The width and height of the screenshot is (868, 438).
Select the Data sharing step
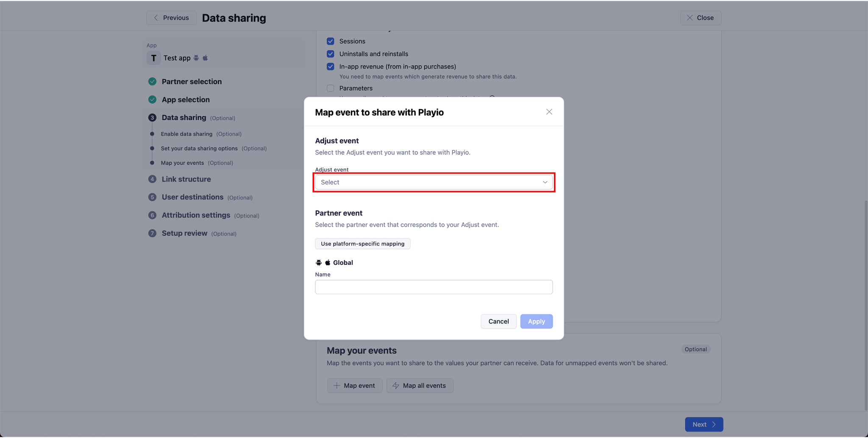(184, 117)
